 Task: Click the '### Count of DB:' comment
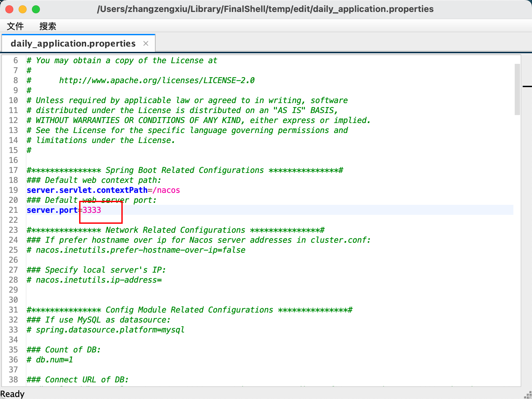(x=64, y=350)
